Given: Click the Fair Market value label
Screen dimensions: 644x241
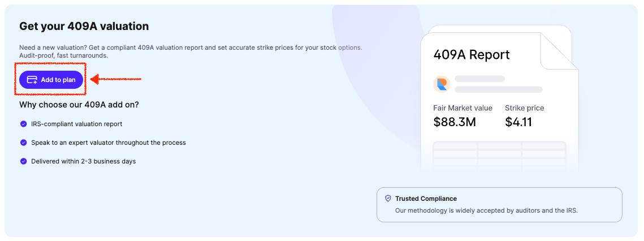Looking at the screenshot, I should tap(463, 108).
